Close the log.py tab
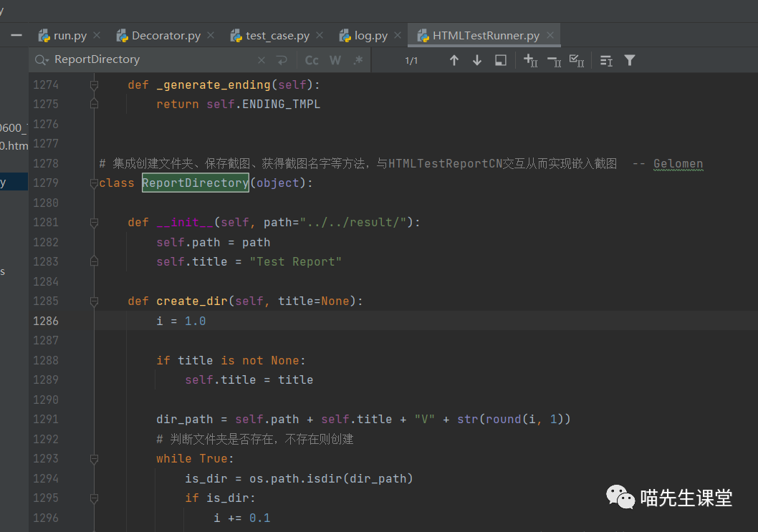Screen dimensions: 758x532 pos(398,35)
